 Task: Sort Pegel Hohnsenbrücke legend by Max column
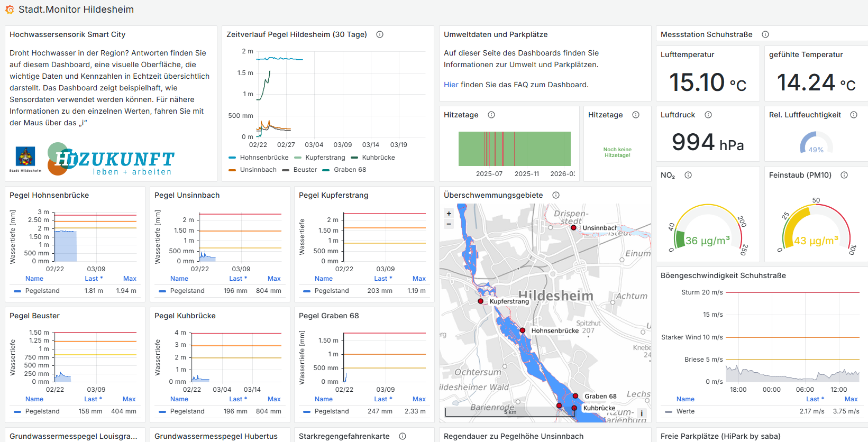130,279
